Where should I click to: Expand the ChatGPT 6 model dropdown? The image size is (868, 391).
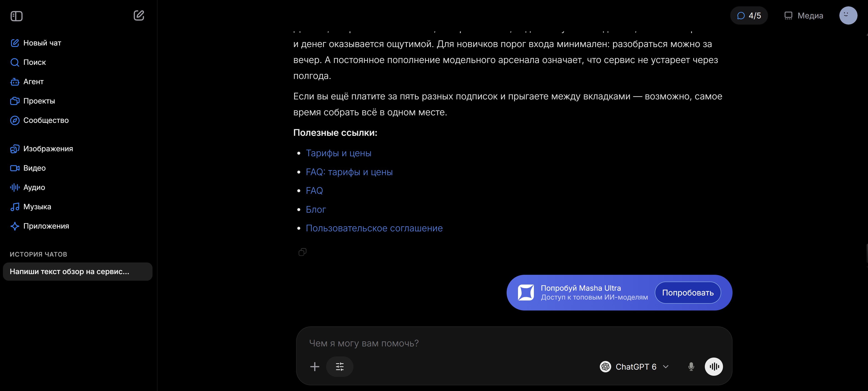pos(634,367)
